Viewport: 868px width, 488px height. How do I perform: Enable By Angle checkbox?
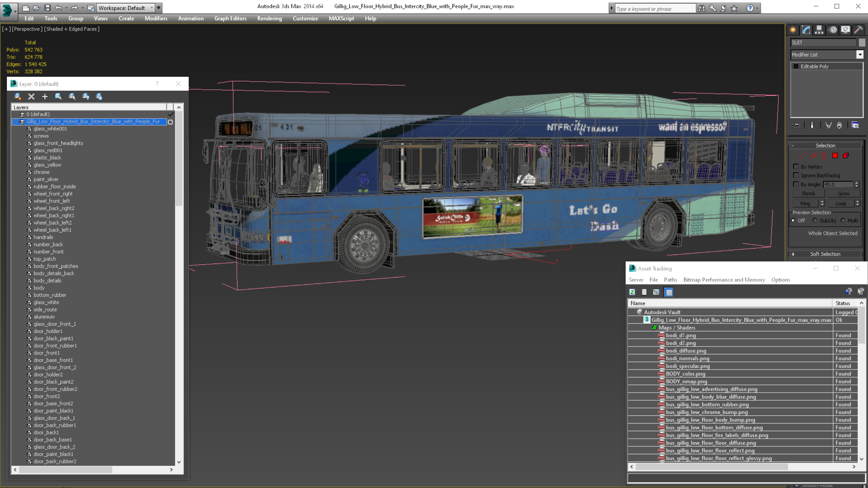pos(796,184)
